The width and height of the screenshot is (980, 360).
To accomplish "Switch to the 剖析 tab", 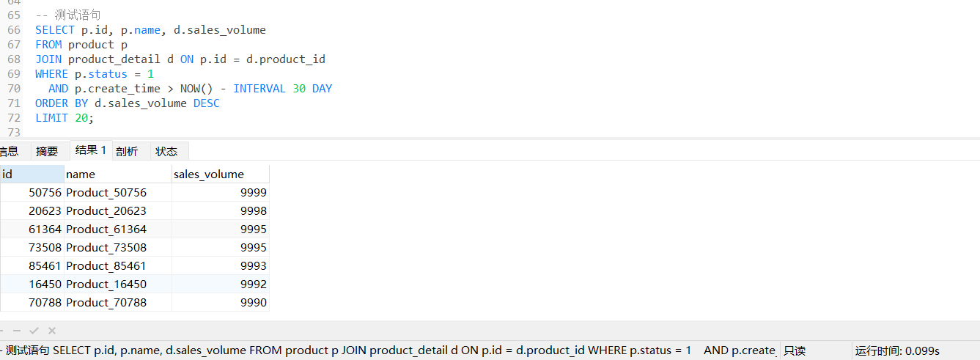I will coord(127,151).
